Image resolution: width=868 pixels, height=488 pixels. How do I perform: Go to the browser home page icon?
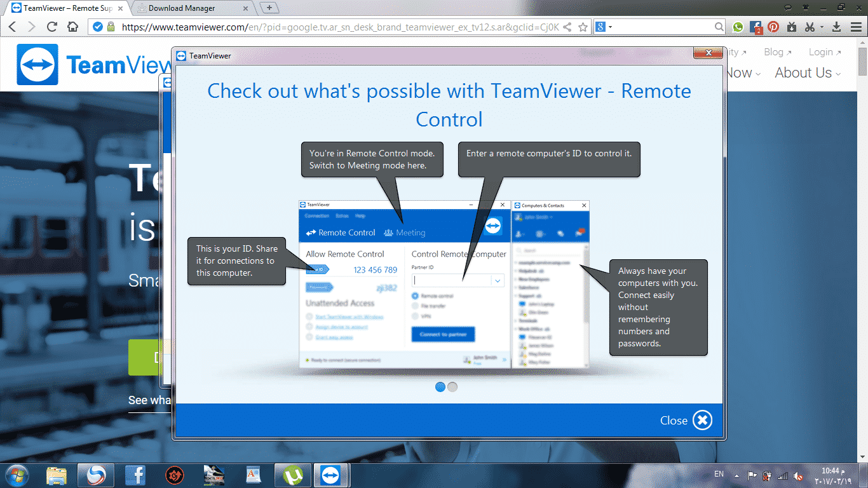click(73, 27)
